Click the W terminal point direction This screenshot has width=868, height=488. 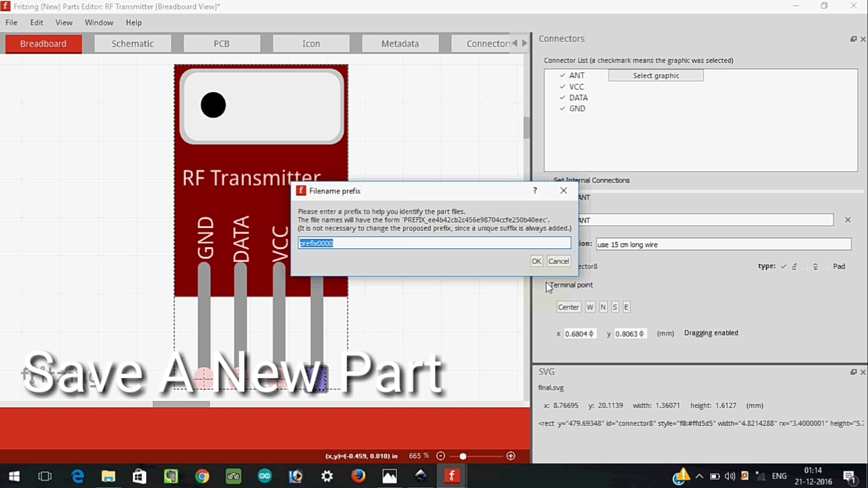(x=590, y=306)
